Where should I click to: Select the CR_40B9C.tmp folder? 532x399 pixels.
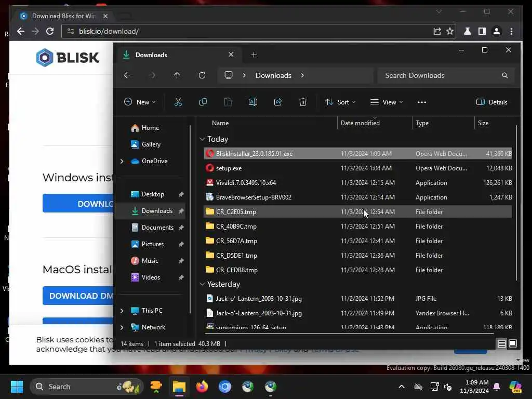[x=357, y=227]
